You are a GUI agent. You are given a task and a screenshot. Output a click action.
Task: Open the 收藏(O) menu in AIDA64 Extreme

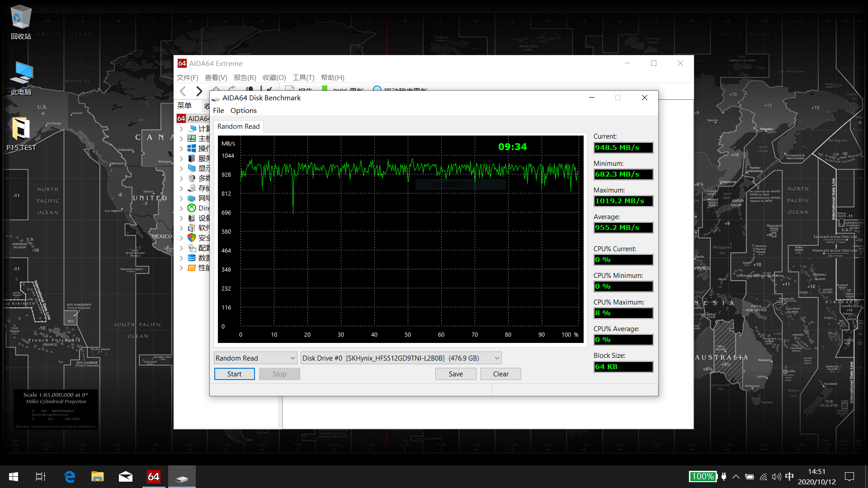(274, 78)
